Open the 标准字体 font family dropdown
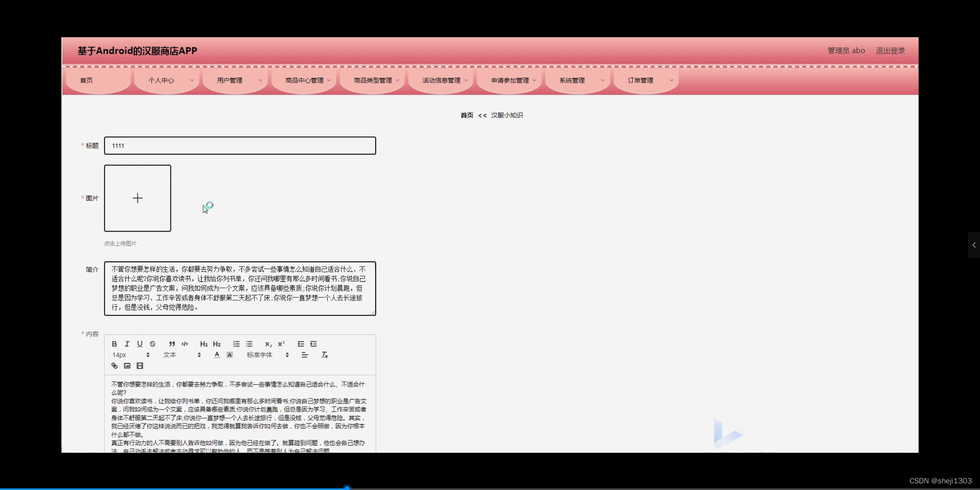This screenshot has width=980, height=490. pos(261,355)
